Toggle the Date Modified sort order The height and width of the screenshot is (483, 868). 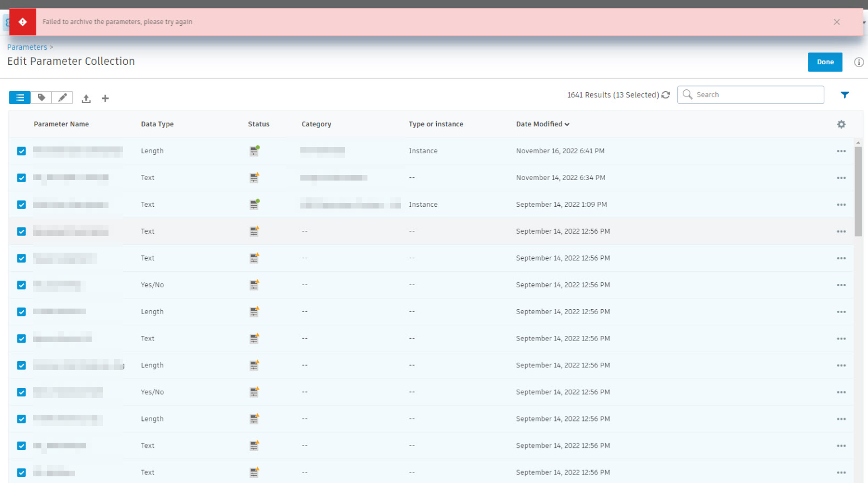coord(542,124)
